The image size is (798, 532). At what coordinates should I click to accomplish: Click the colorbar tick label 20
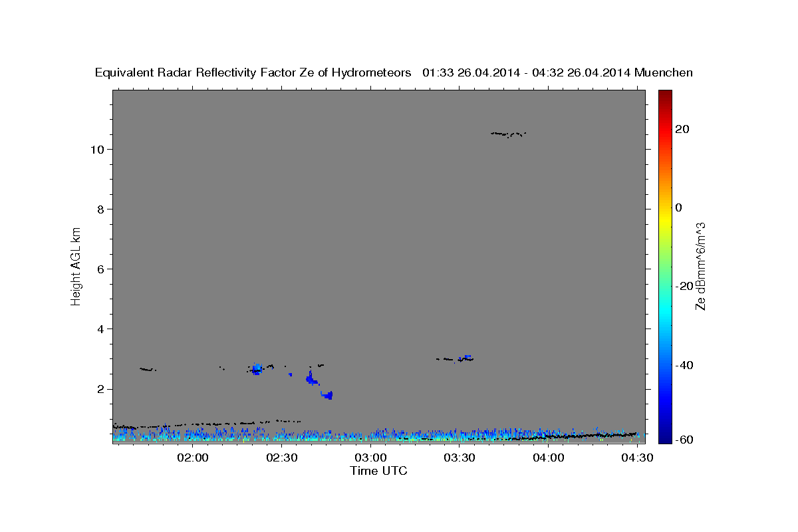coord(683,129)
